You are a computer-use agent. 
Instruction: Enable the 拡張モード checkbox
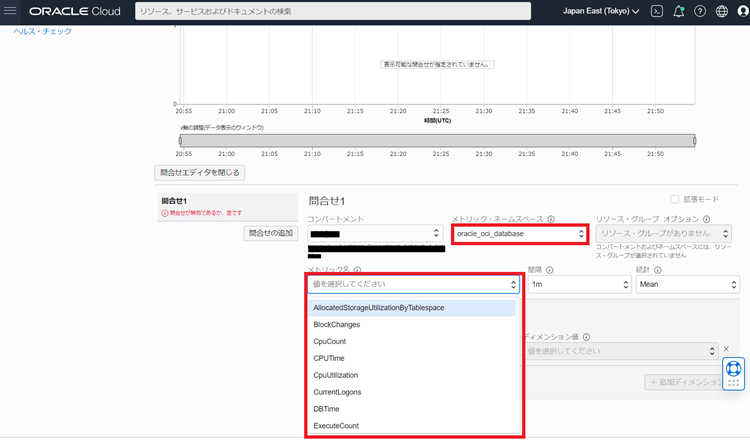[675, 200]
